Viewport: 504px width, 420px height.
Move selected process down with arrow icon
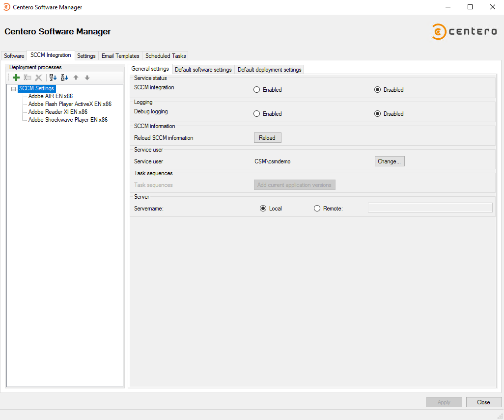coord(87,78)
